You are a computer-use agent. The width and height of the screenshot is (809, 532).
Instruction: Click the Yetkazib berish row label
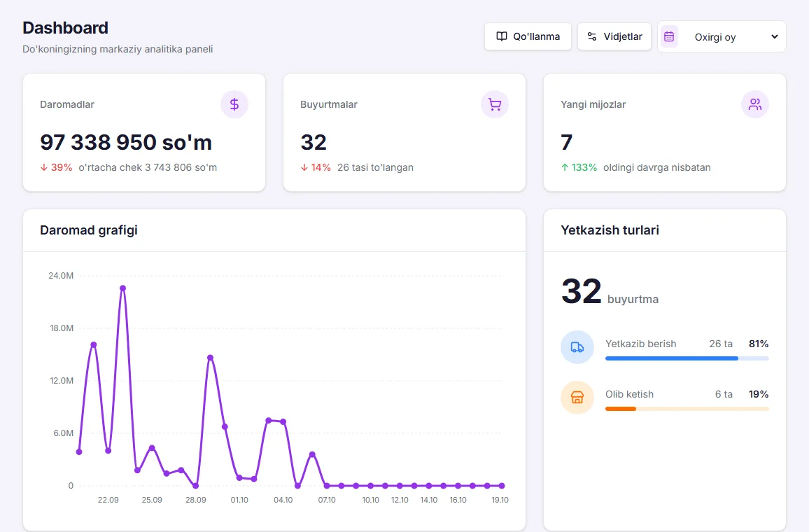pyautogui.click(x=641, y=344)
